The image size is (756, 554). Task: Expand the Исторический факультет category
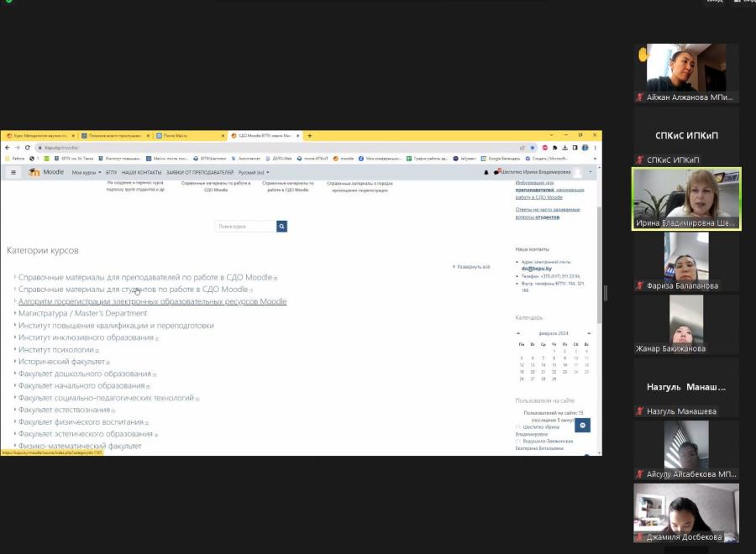(x=61, y=362)
